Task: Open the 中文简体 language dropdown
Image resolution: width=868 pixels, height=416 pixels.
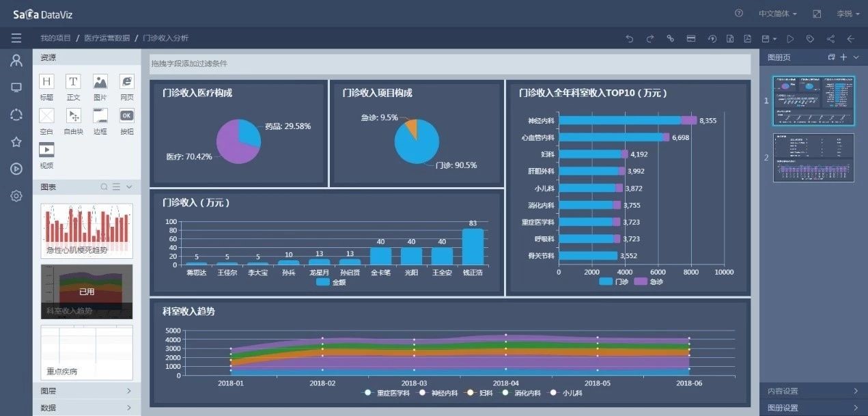Action: pos(777,14)
